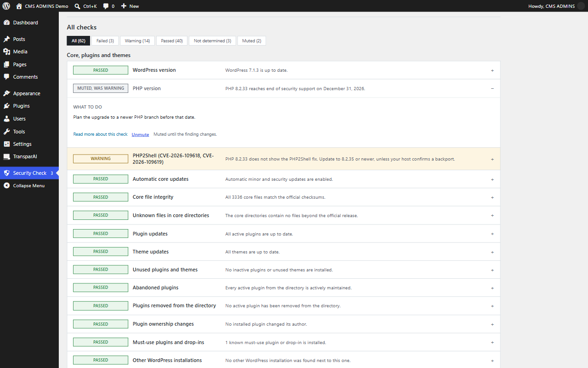Screen dimensions: 588x368
Task: Open Dashboard via its gauge icon
Action: coord(6,23)
